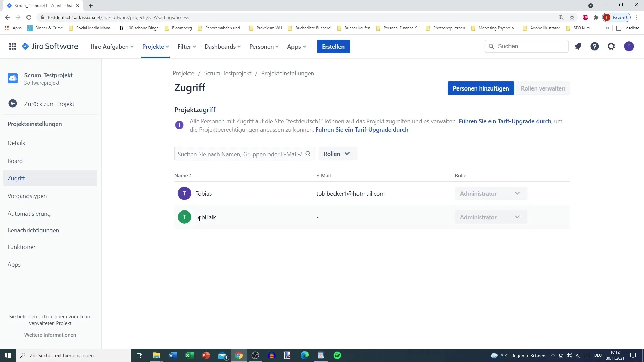644x362 pixels.
Task: Click the Zugriff sidebar item
Action: click(x=16, y=178)
